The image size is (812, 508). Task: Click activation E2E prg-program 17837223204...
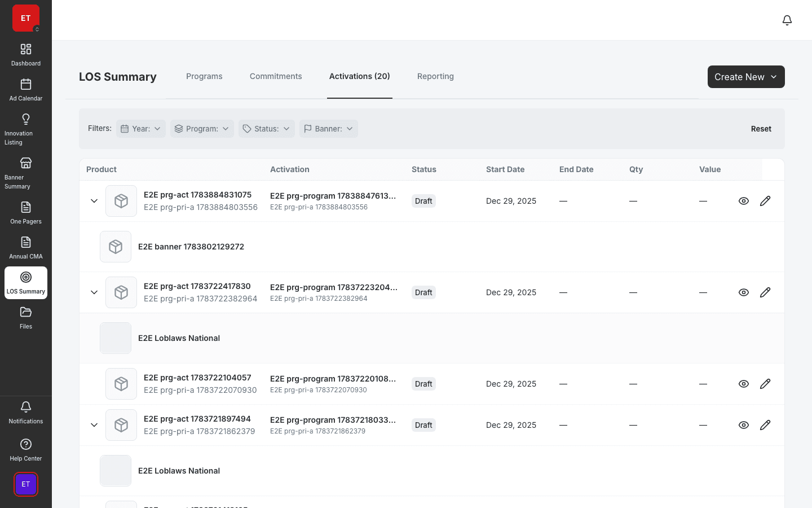point(334,287)
